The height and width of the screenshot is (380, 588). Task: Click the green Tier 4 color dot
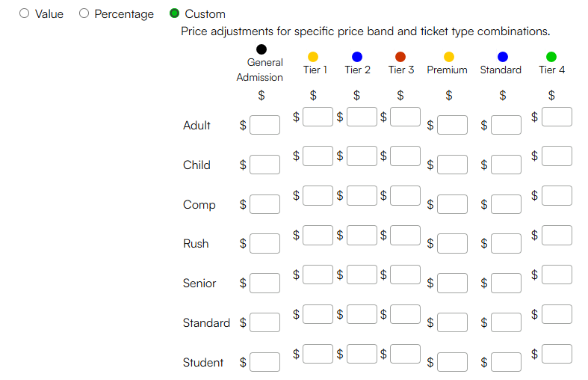point(551,57)
